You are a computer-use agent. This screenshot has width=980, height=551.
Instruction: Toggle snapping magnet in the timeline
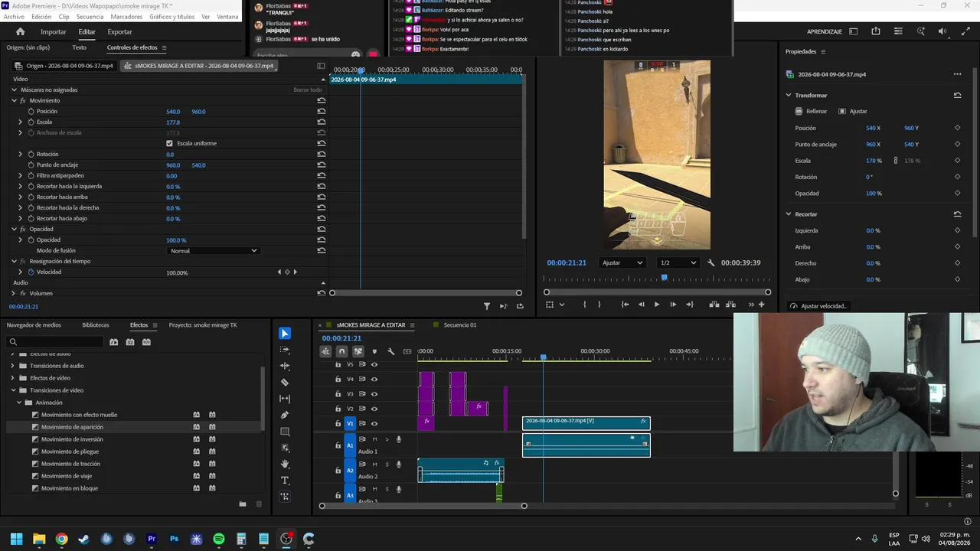click(x=341, y=351)
